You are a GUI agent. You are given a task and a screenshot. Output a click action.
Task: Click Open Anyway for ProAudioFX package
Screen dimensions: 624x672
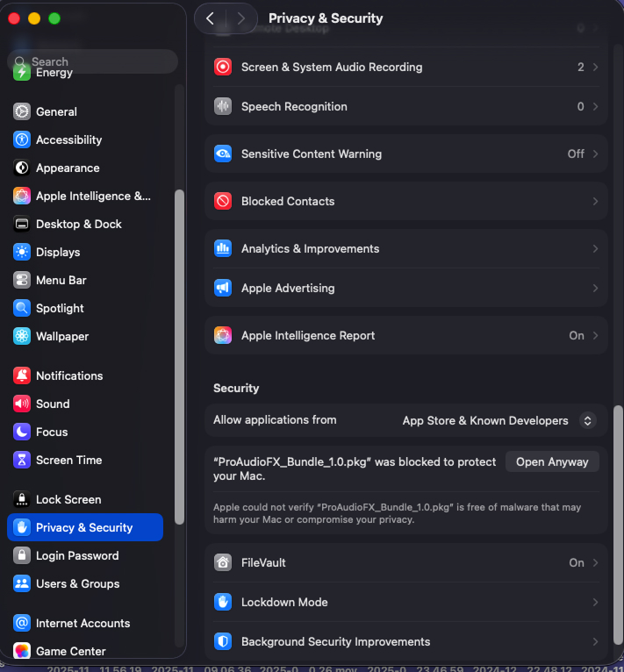552,462
